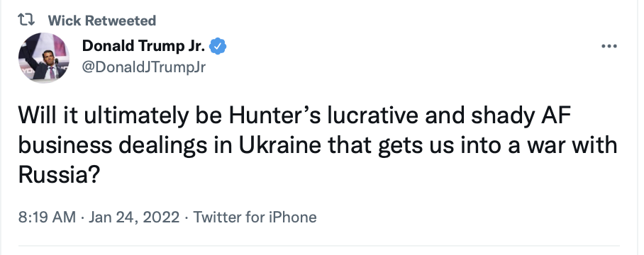This screenshot has height=255, width=644.
Task: Click the retweet arrows icon
Action: coord(27,20)
